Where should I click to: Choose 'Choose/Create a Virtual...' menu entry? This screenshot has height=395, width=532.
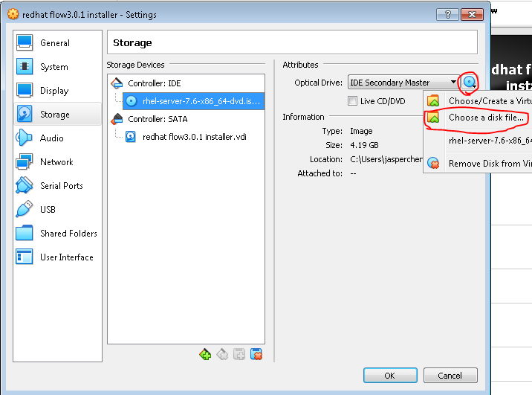tap(478, 101)
